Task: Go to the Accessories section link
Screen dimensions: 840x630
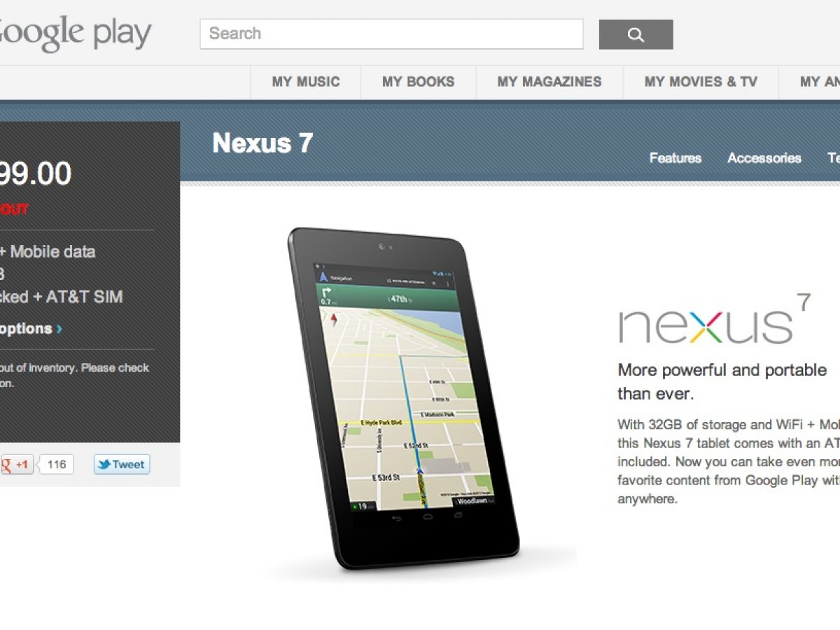Action: (x=764, y=158)
